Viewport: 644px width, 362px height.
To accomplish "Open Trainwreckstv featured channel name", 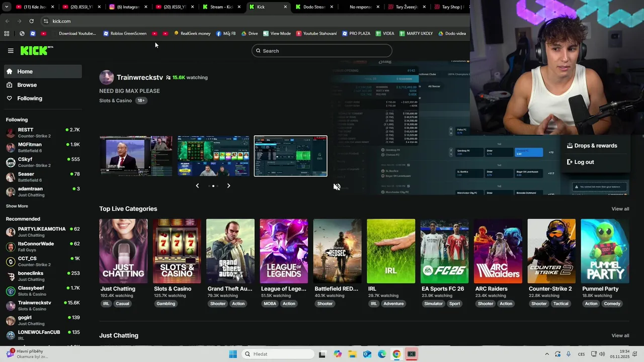I will [x=140, y=77].
